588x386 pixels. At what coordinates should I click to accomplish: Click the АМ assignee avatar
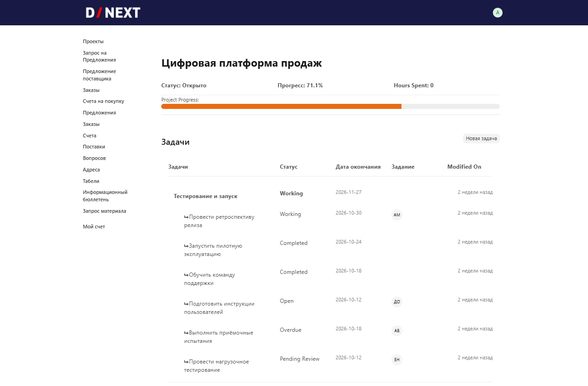point(397,215)
